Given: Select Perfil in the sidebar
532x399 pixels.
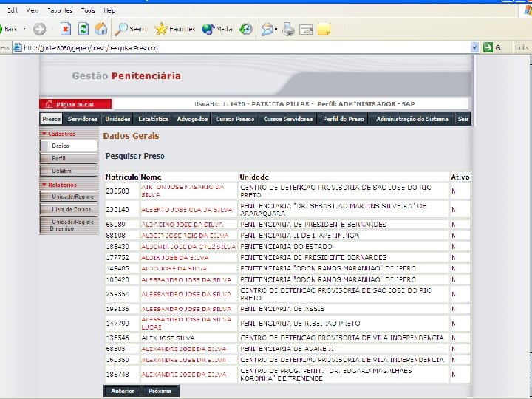Looking at the screenshot, I should [x=69, y=158].
